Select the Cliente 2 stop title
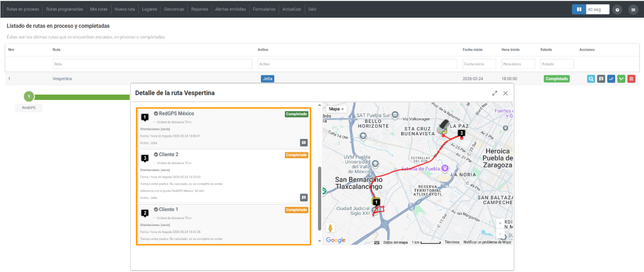The image size is (644, 272). [x=169, y=154]
